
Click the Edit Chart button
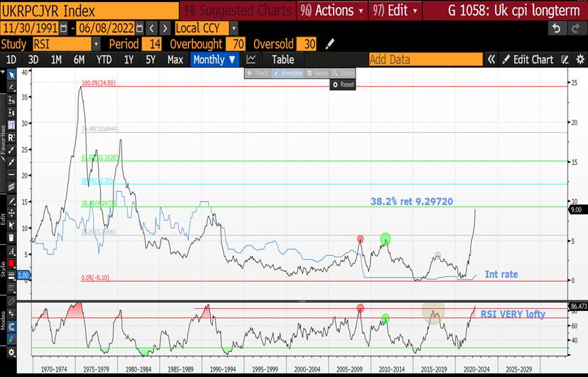[528, 59]
